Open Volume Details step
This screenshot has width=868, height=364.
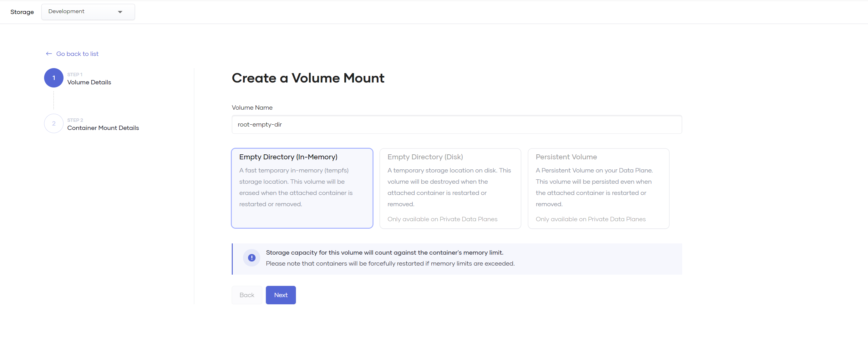[x=89, y=82]
